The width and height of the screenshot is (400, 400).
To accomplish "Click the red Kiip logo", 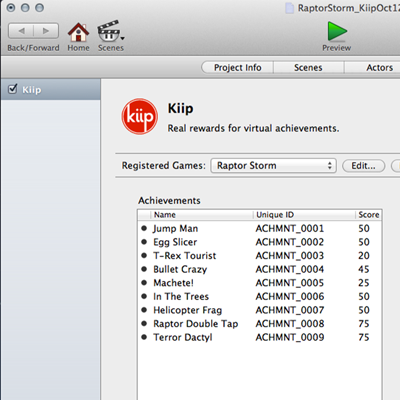I will (x=139, y=116).
